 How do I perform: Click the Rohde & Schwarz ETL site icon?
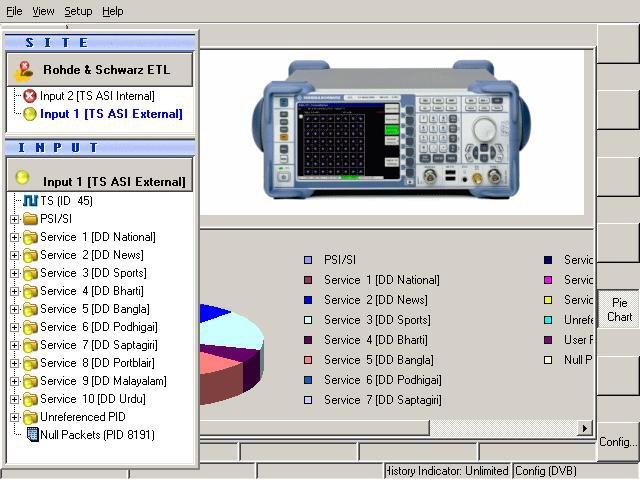click(25, 70)
